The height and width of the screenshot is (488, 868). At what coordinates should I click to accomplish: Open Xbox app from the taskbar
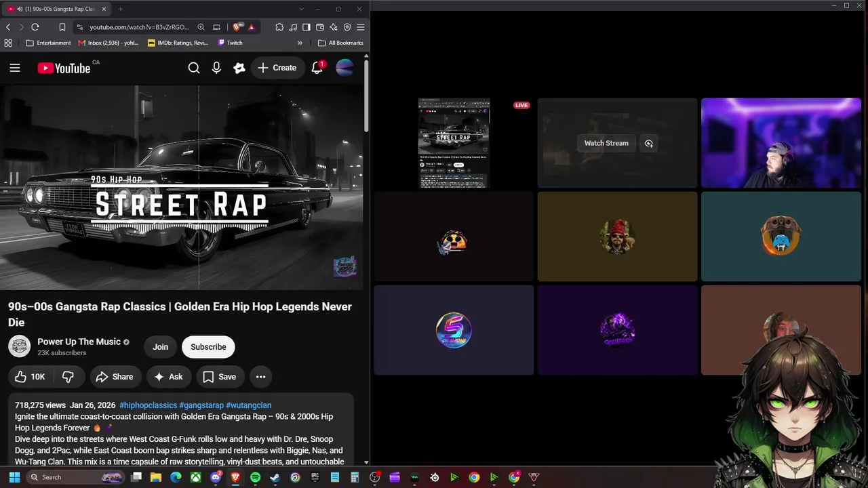coord(195,477)
